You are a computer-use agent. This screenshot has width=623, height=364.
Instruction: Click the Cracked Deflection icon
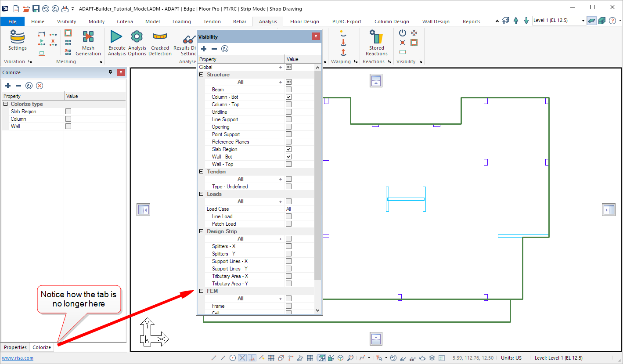[x=160, y=37]
